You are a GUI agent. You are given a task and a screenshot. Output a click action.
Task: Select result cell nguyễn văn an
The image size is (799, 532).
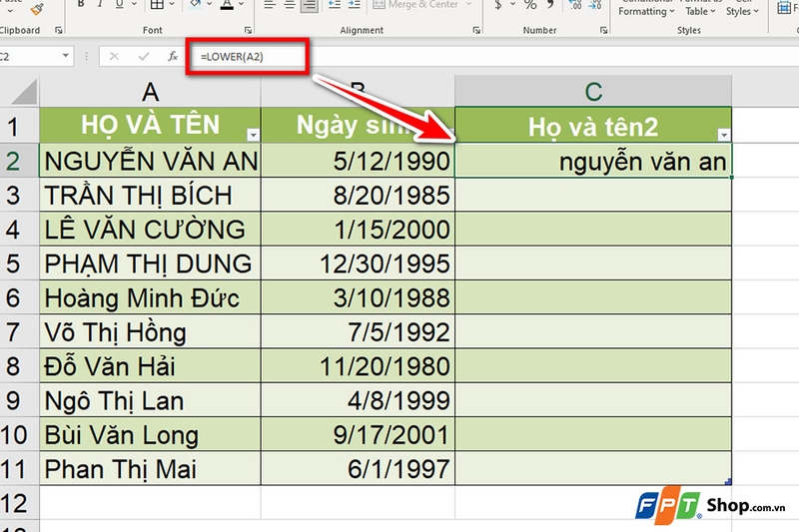593,161
